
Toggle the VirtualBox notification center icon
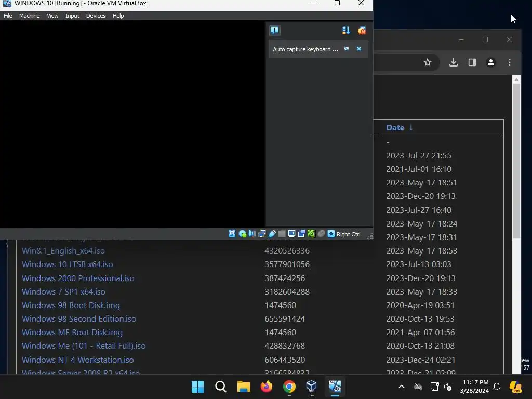pos(274,31)
